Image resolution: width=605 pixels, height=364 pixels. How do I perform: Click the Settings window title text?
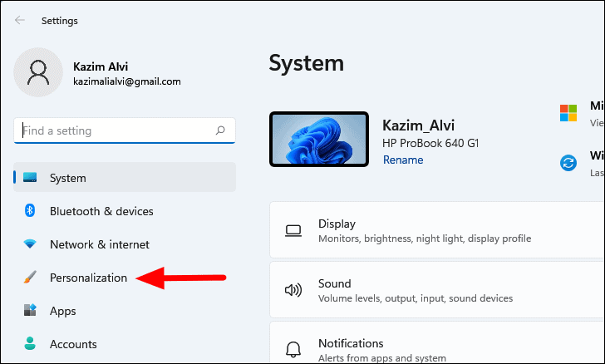60,21
